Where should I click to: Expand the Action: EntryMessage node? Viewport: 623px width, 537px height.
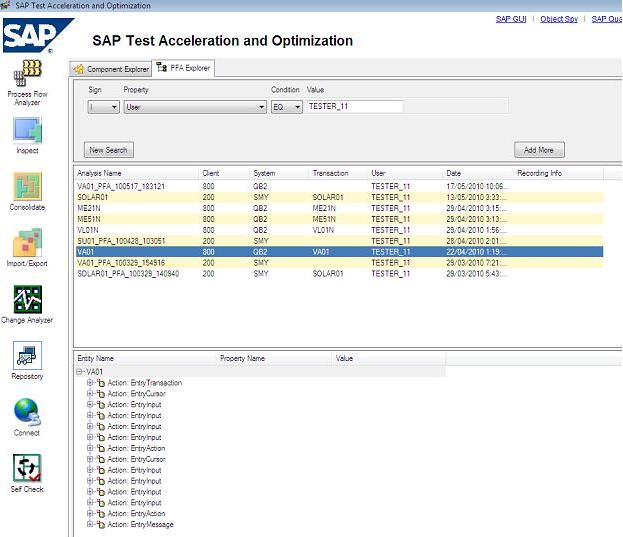pyautogui.click(x=90, y=524)
